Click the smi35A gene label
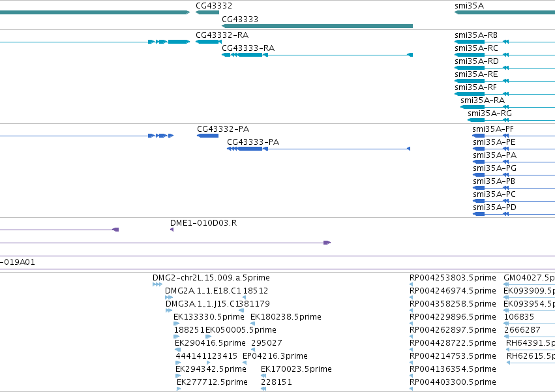Screen dimensions: 555x392 tap(469, 6)
